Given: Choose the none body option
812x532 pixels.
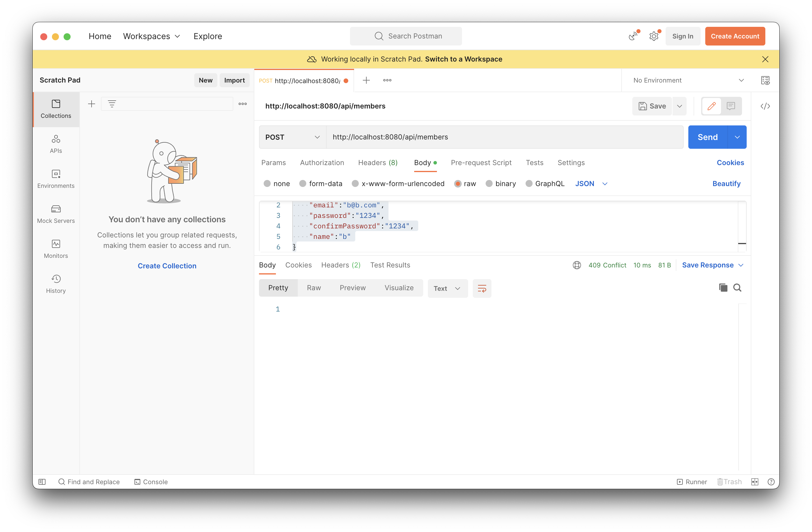Looking at the screenshot, I should pyautogui.click(x=267, y=183).
